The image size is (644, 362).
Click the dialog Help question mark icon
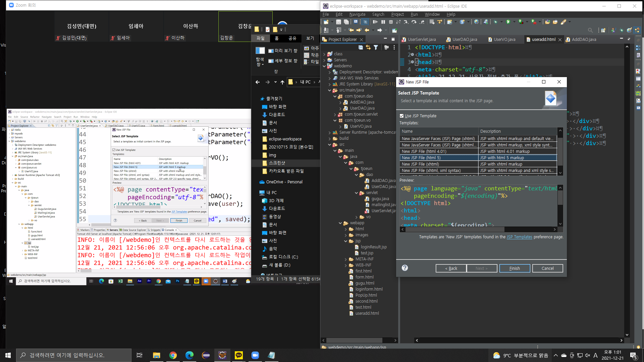point(405,268)
